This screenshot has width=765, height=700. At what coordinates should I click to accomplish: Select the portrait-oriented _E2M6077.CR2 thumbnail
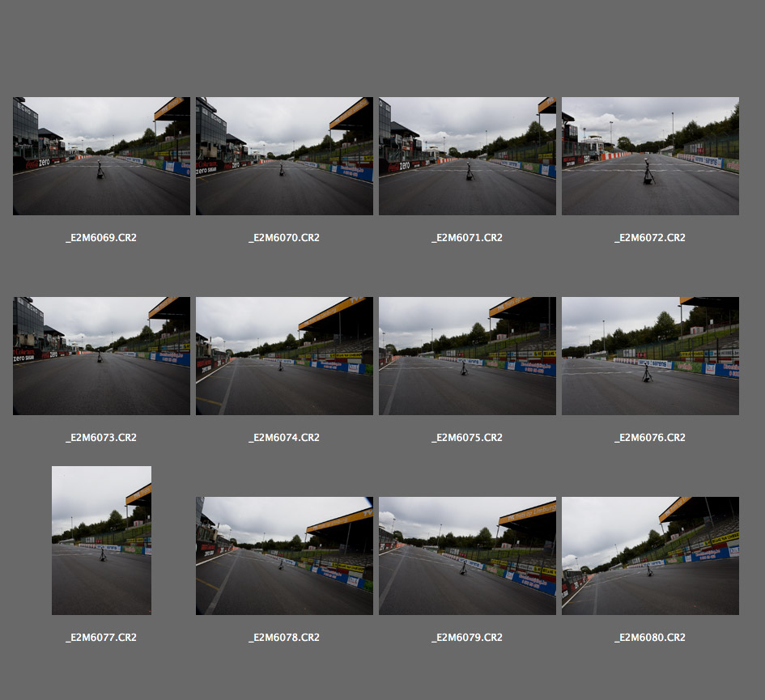coord(101,541)
